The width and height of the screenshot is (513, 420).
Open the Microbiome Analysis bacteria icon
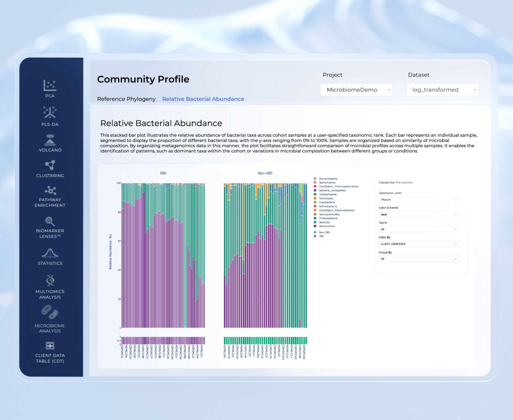pos(50,312)
